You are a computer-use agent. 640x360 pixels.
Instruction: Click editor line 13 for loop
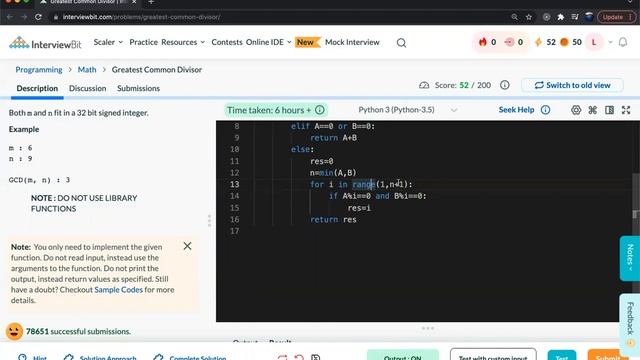361,184
